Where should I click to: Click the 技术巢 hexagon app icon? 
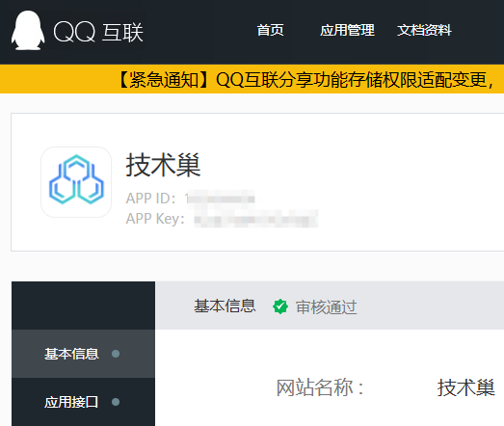point(76,182)
